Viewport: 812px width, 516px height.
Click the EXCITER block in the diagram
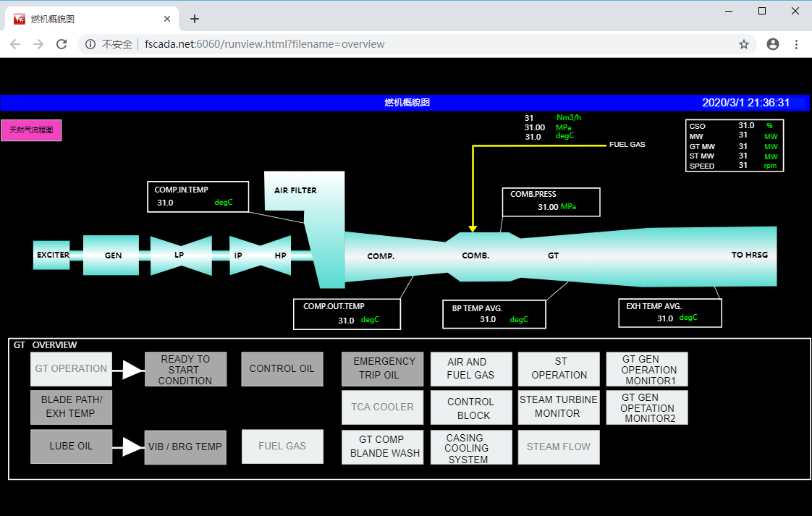point(52,255)
